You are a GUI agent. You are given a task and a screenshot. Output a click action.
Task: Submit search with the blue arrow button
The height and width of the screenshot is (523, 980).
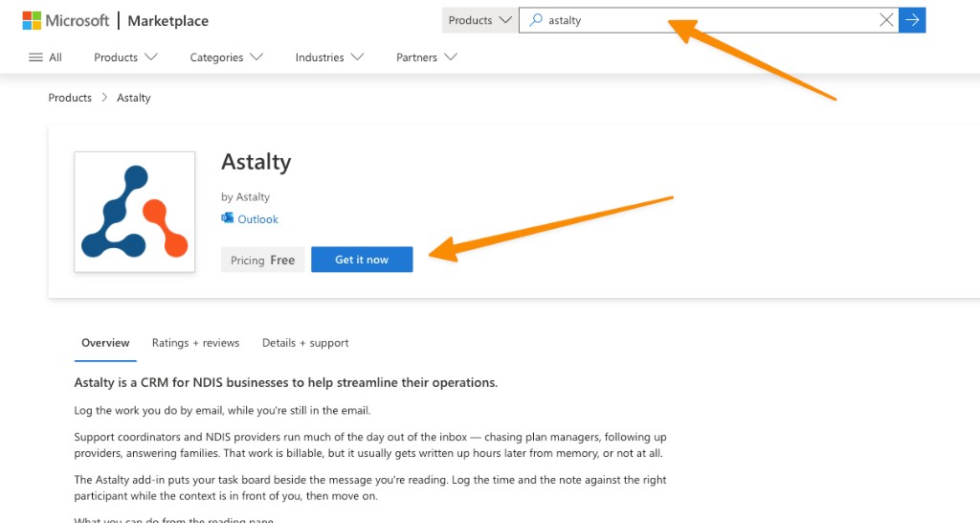coord(912,20)
